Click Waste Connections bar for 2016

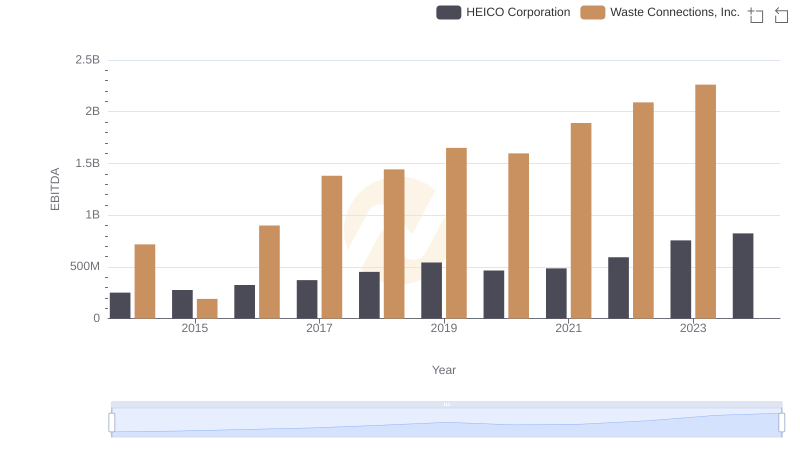tap(269, 272)
